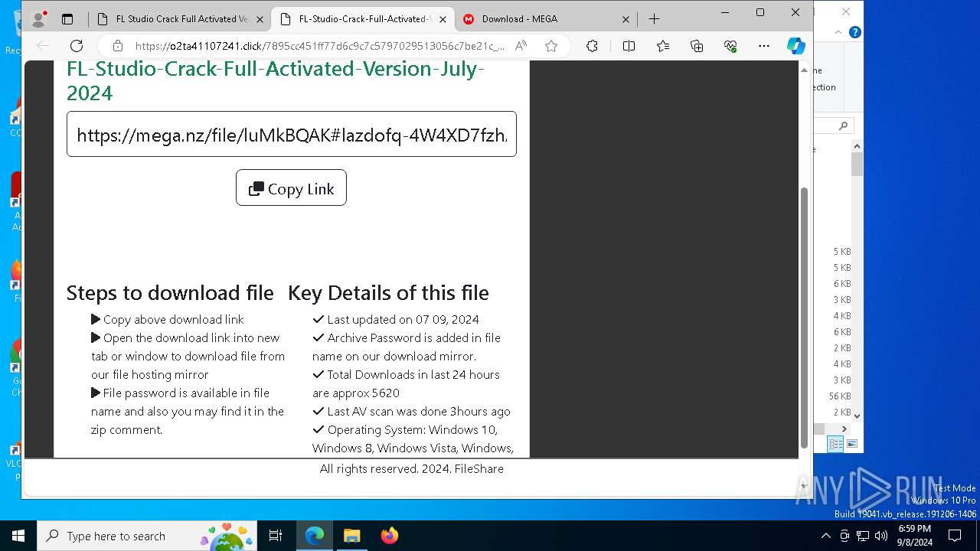
Task: Open the notification center icon
Action: [x=955, y=536]
